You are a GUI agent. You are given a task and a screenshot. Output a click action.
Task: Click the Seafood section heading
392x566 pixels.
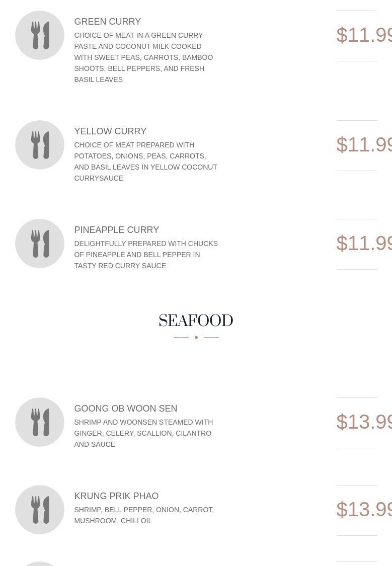pos(196,321)
